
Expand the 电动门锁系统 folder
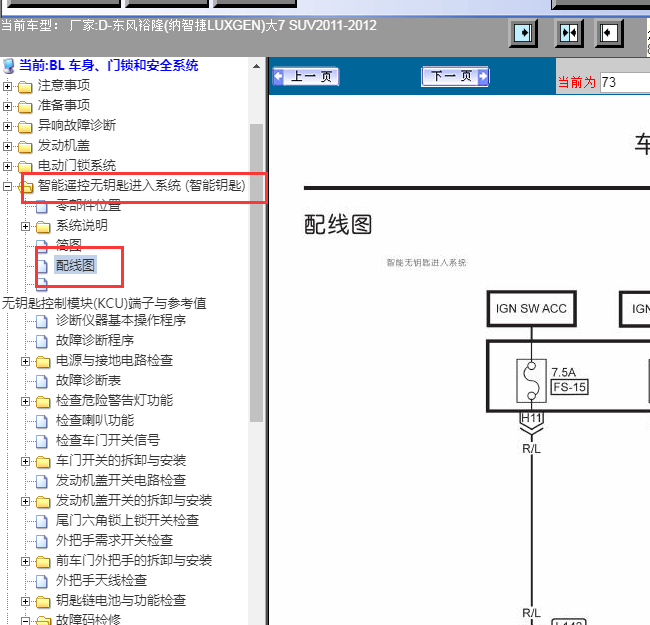click(x=7, y=166)
